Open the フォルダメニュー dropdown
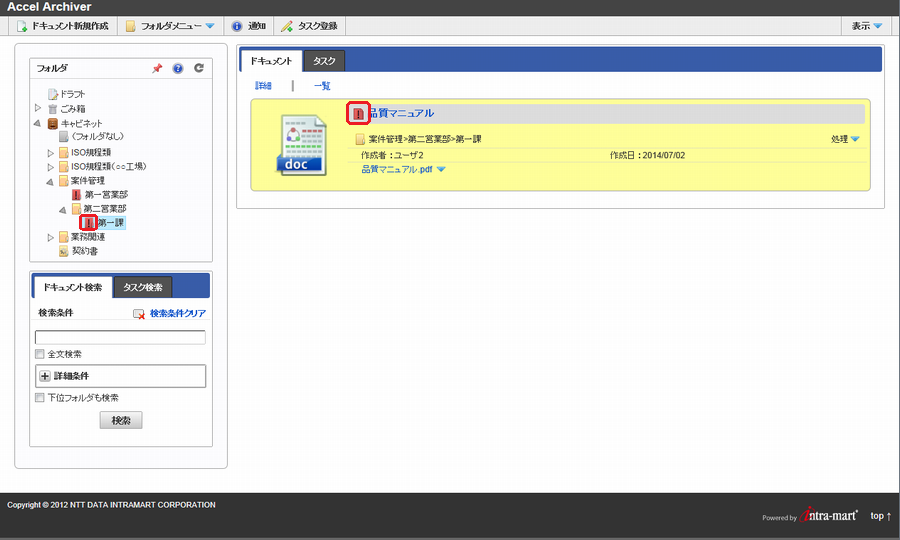 click(170, 26)
